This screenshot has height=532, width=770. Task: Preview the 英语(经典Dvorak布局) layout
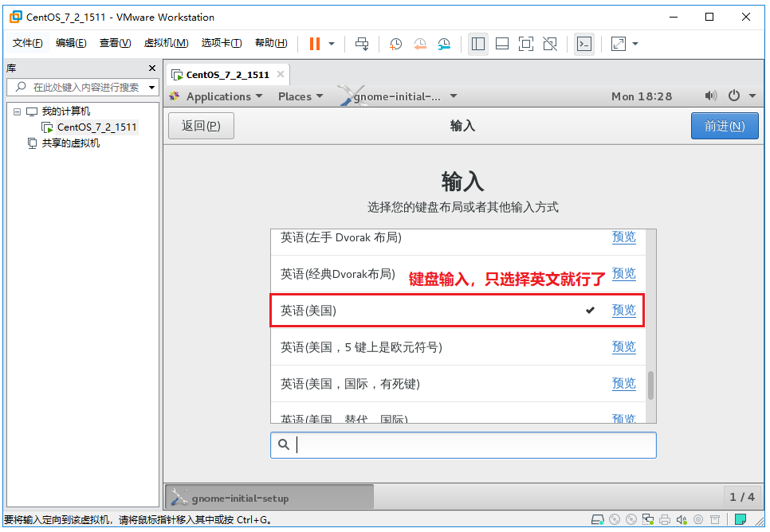click(623, 273)
